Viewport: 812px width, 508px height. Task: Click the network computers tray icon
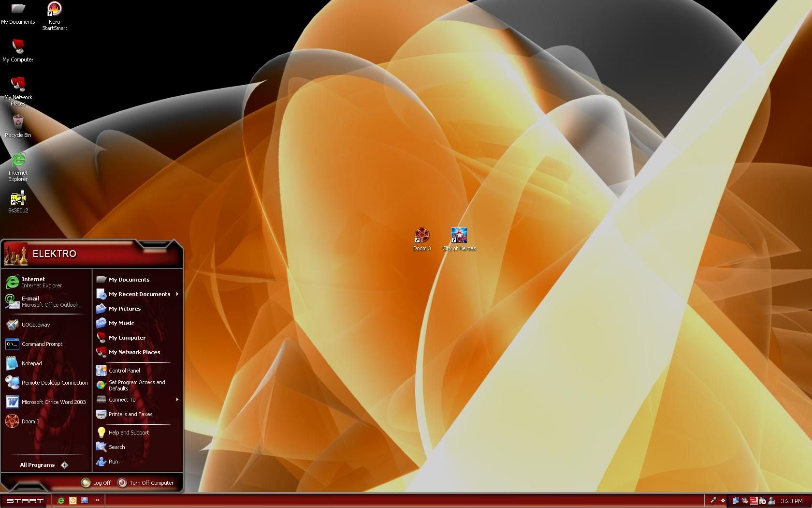[736, 501]
